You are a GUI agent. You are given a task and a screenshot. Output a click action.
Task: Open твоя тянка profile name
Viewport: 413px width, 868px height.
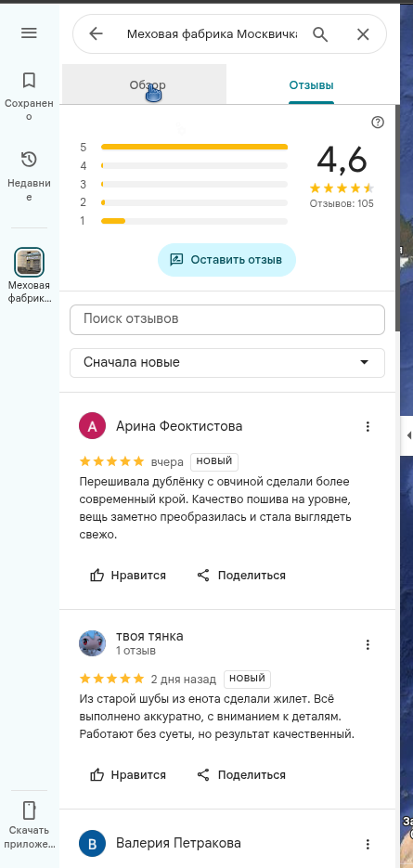[149, 637]
